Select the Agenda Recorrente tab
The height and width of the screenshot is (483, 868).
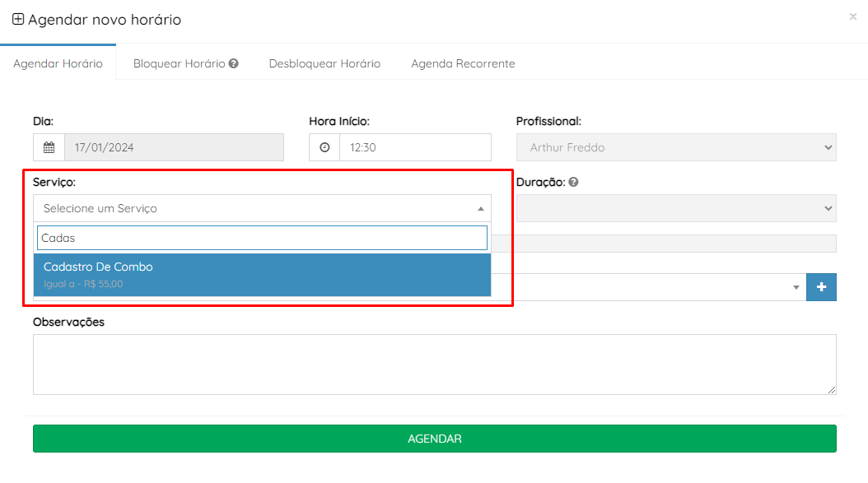pos(463,63)
